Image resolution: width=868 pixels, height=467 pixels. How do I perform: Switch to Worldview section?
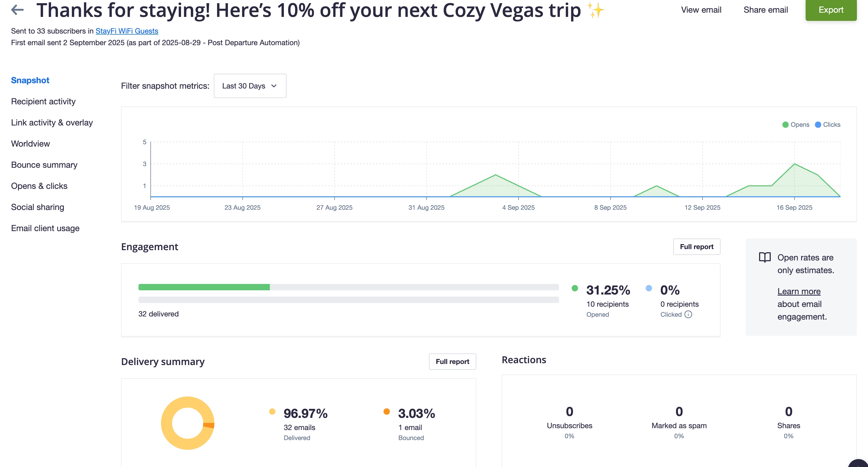pyautogui.click(x=30, y=144)
